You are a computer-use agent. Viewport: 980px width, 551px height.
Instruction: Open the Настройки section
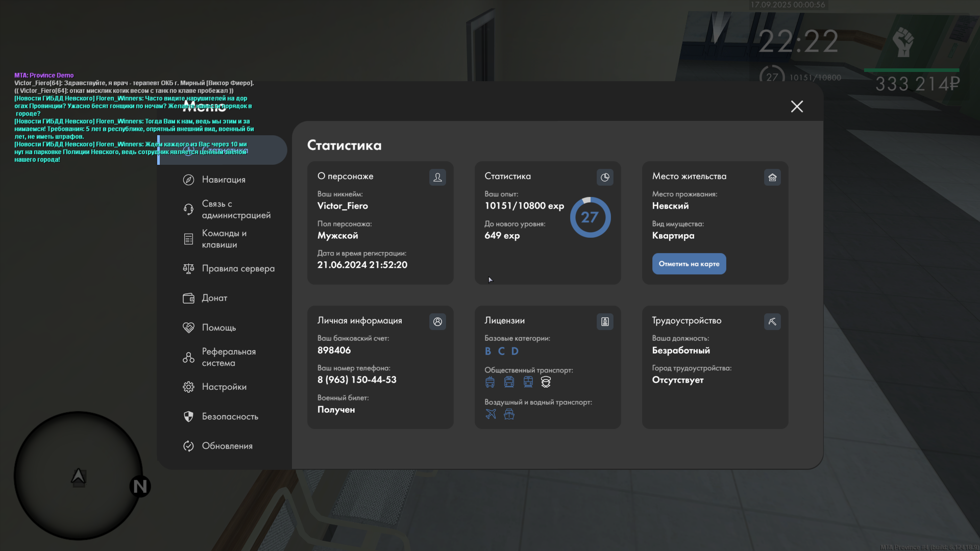pos(224,387)
